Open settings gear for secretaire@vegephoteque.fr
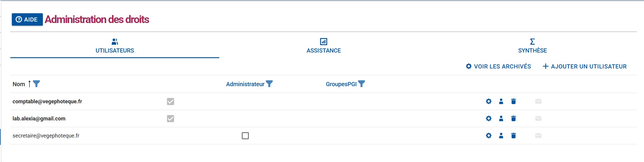This screenshot has height=162, width=644. tap(489, 136)
